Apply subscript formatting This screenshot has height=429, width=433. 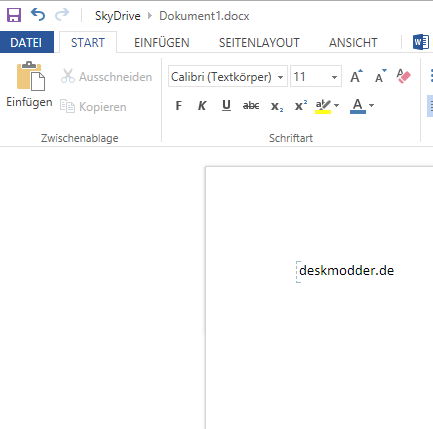coord(277,106)
